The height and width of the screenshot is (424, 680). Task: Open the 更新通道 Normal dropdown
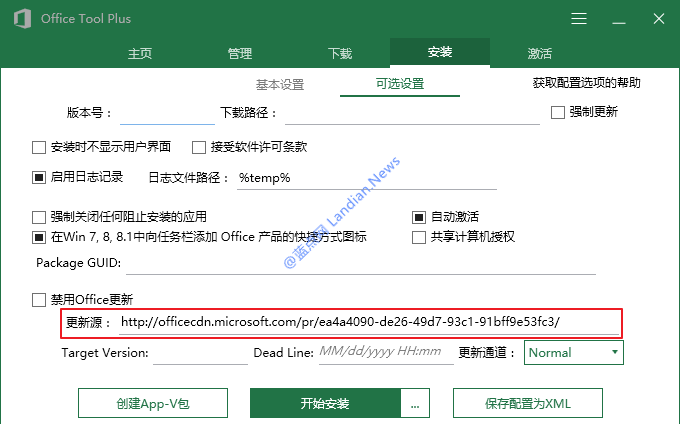coord(574,352)
